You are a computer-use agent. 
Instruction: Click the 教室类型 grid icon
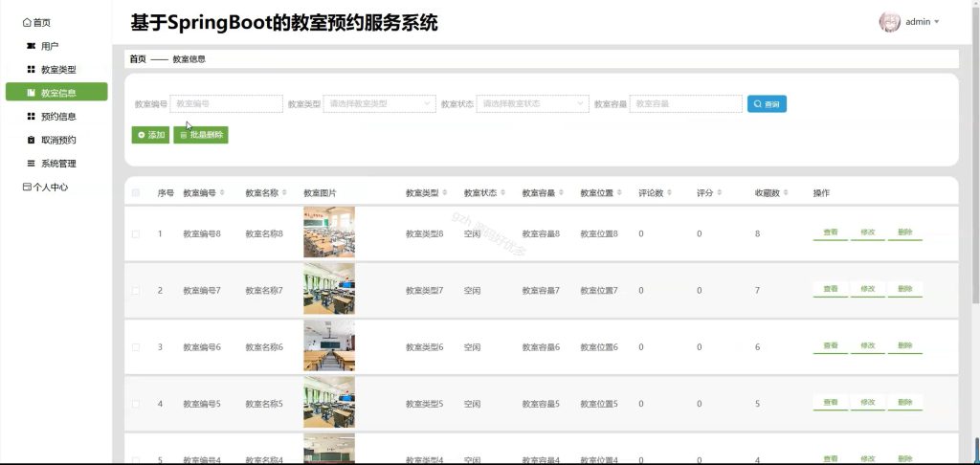(32, 70)
